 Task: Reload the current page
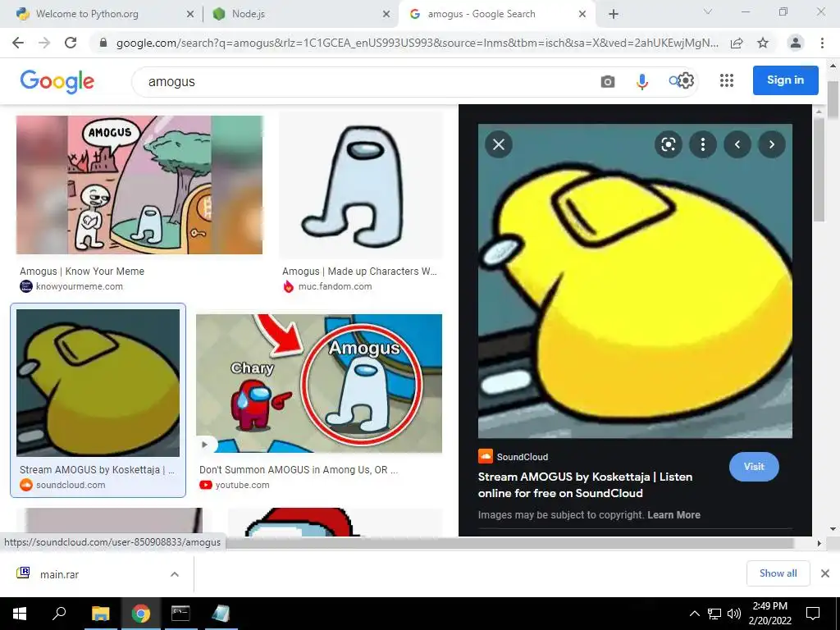tap(71, 43)
